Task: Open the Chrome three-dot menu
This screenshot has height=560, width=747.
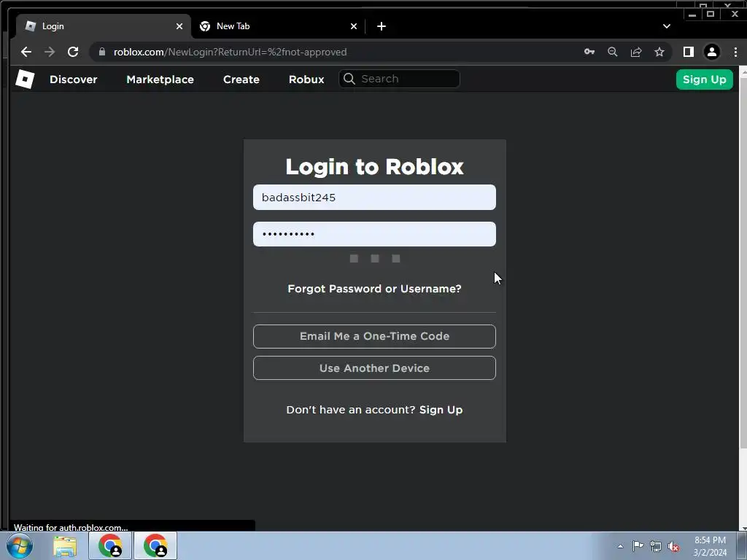Action: [735, 52]
